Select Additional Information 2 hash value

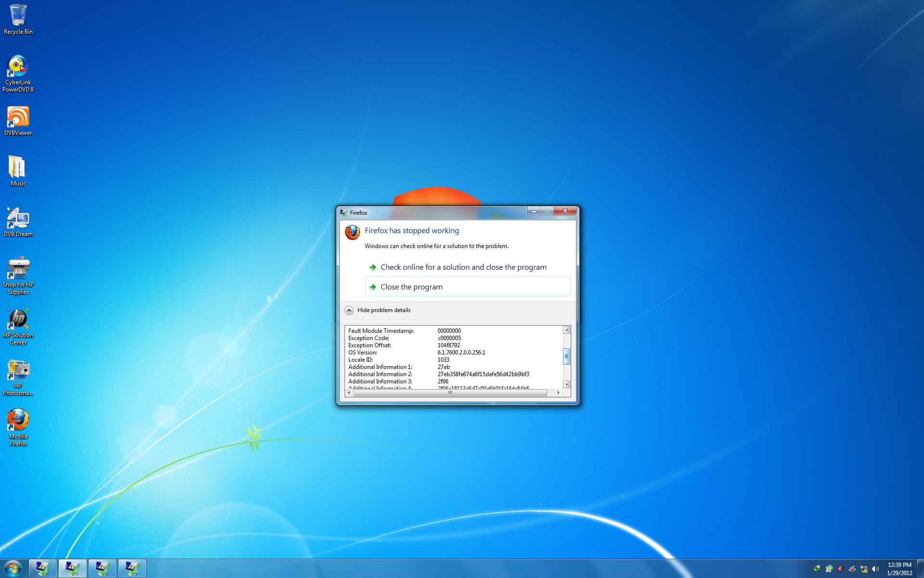point(483,374)
